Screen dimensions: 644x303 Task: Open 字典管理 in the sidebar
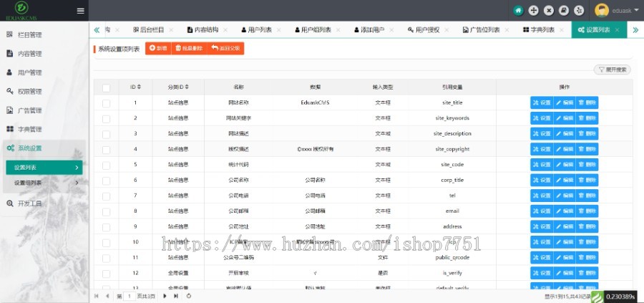[29, 130]
